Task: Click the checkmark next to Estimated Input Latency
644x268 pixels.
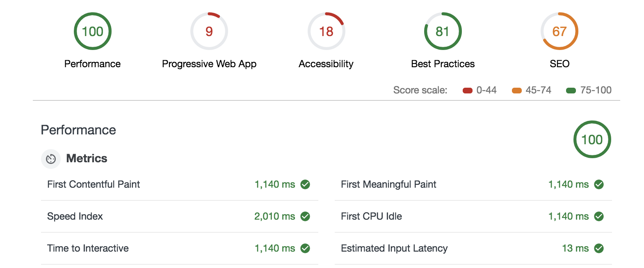Action: [x=599, y=248]
